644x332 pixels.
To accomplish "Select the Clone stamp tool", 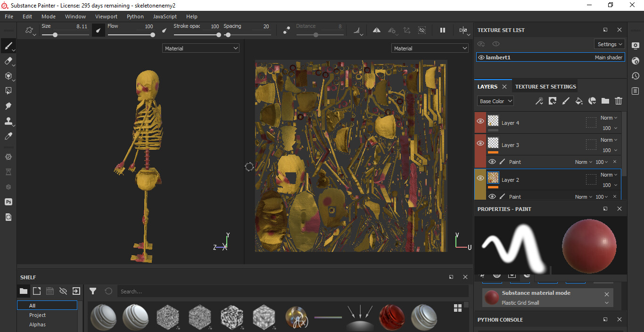I will (8, 121).
